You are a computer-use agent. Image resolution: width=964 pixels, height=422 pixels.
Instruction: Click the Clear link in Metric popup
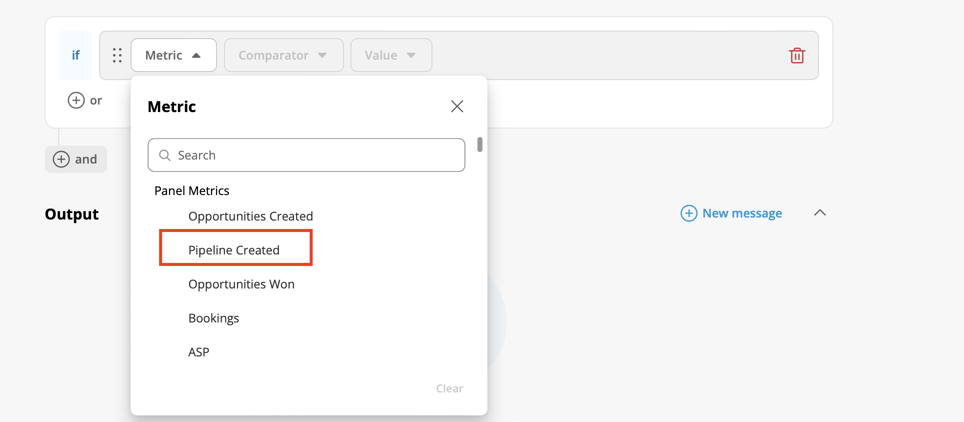[449, 389]
